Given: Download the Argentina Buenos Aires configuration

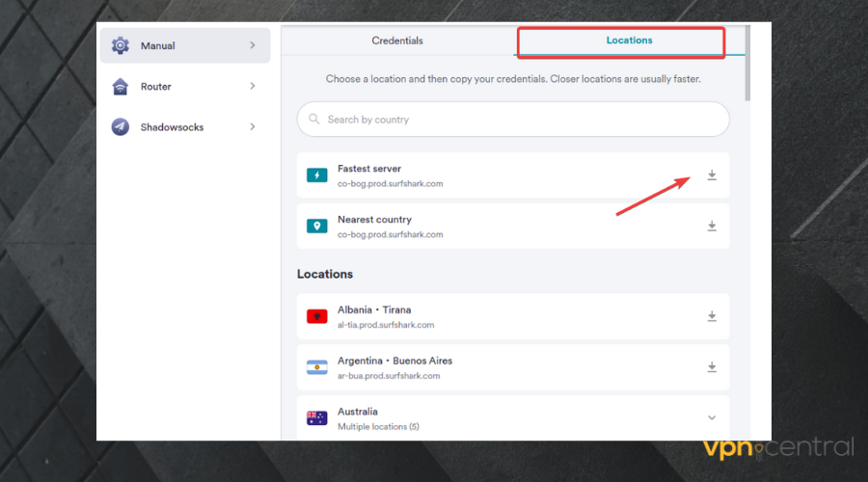Looking at the screenshot, I should (x=712, y=367).
